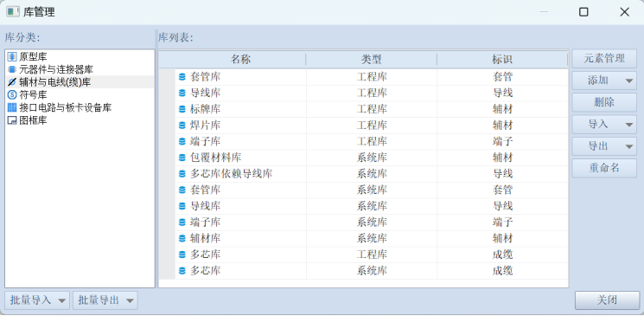Open the 导出 dropdown arrow
Image resolution: width=644 pixels, height=316 pixels.
[x=629, y=147]
